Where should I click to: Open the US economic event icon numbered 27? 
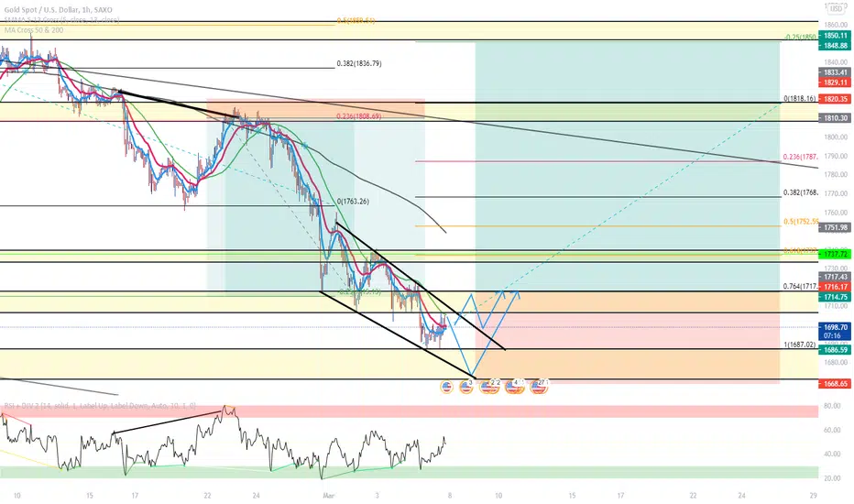pyautogui.click(x=539, y=387)
